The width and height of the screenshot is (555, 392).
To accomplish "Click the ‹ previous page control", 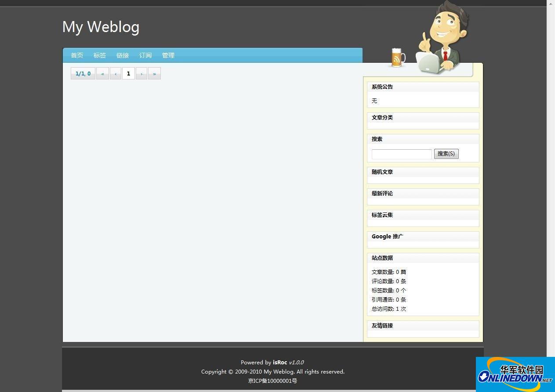I will (x=116, y=73).
